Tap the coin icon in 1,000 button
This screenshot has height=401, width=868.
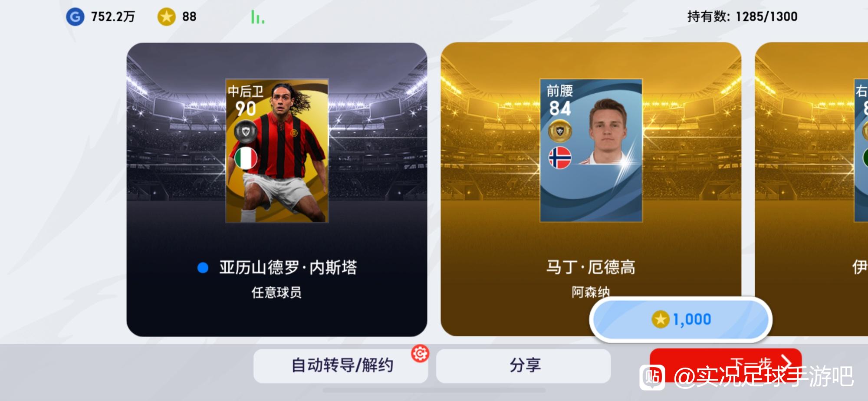pyautogui.click(x=661, y=319)
